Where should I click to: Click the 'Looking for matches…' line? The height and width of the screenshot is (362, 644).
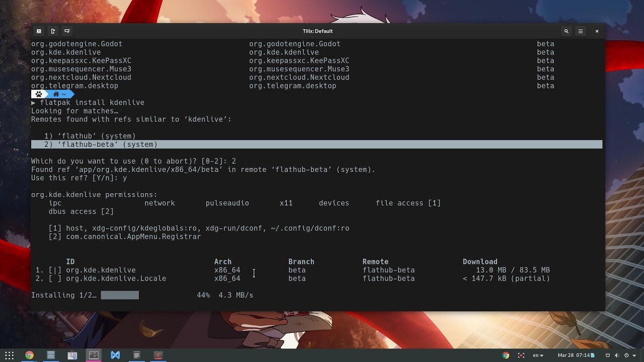click(75, 111)
